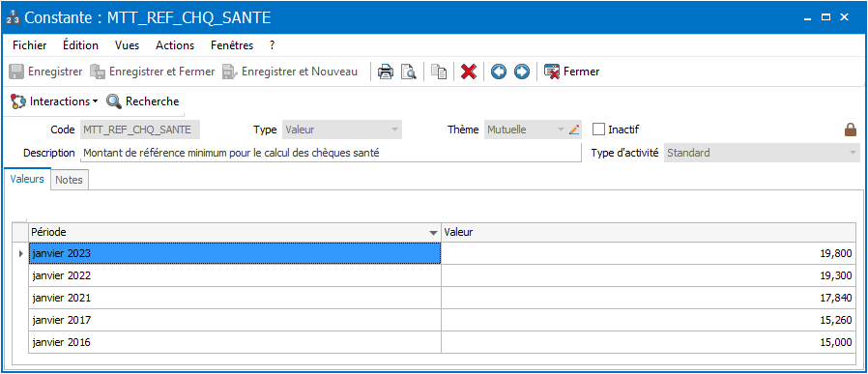Click the print icon in toolbar
868x374 pixels.
click(x=386, y=72)
